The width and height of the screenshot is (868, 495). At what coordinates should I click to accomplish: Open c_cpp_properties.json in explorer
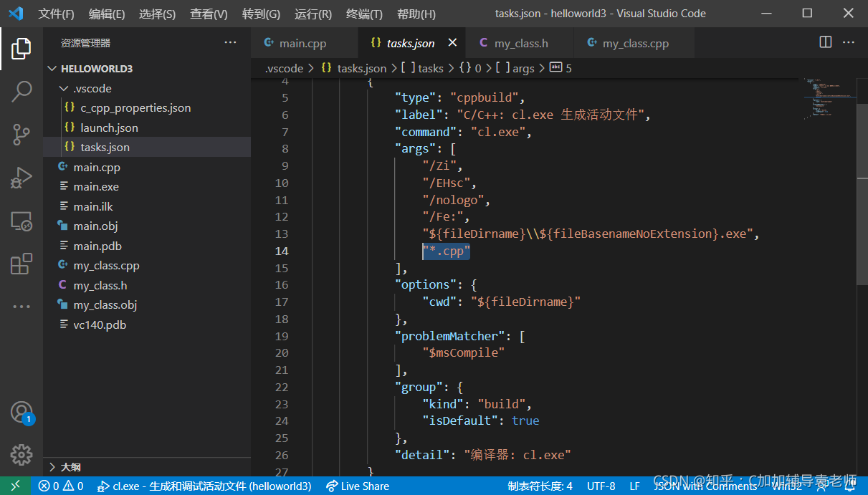tap(147, 108)
